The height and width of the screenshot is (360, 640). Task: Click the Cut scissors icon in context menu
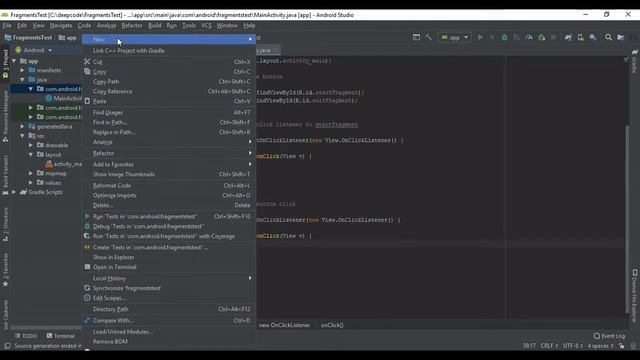[x=87, y=62]
